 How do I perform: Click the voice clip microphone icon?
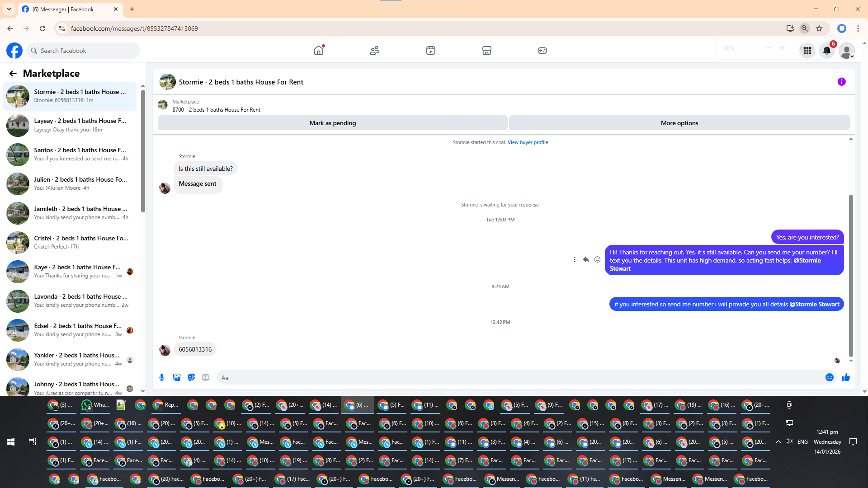[162, 377]
